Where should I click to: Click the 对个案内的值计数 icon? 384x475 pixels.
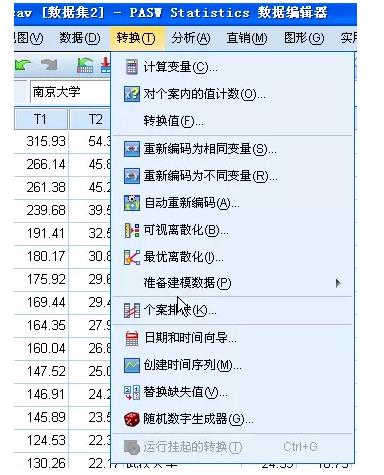pos(132,94)
